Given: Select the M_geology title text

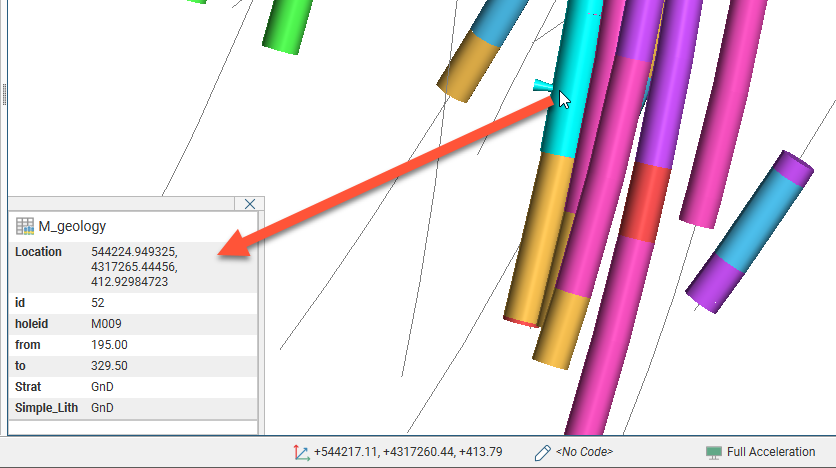Looking at the screenshot, I should coord(72,227).
